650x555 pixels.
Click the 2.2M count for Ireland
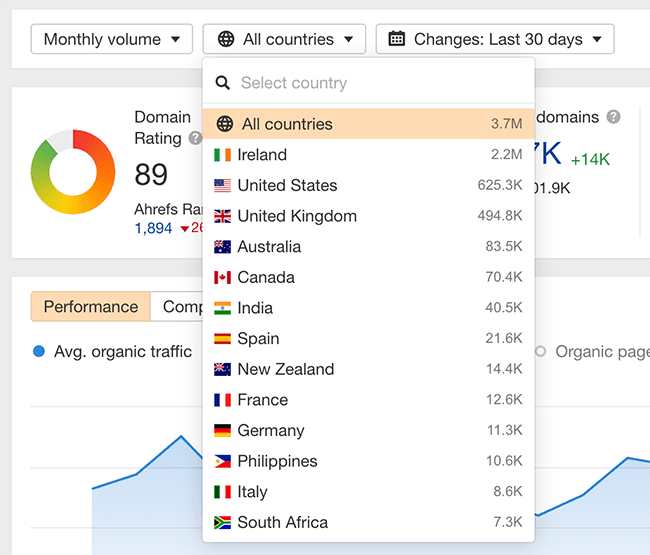(507, 155)
